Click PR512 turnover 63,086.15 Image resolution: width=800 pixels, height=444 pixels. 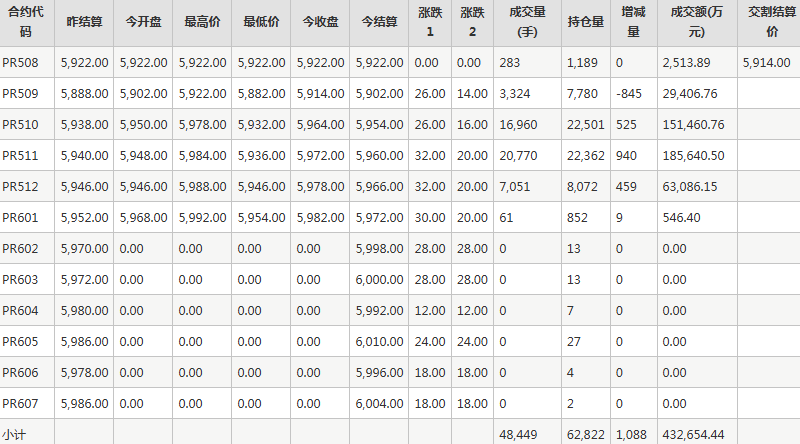pyautogui.click(x=690, y=187)
